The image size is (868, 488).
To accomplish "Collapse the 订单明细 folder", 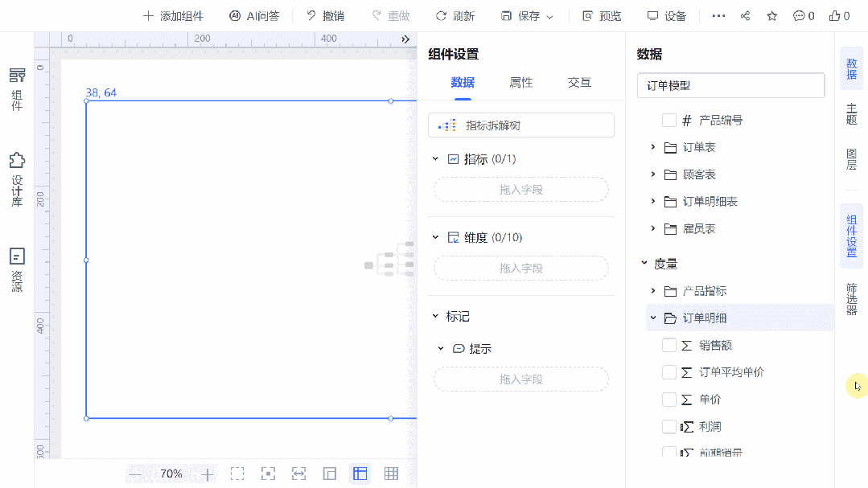I will point(652,318).
